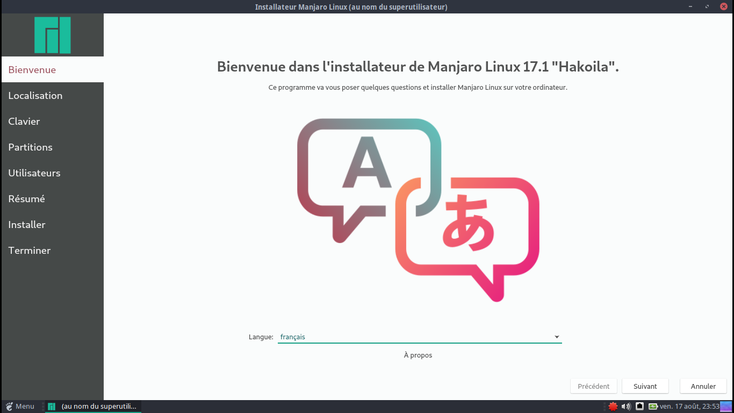Open the À propos link
Screen dimensions: 734x413
click(418, 355)
